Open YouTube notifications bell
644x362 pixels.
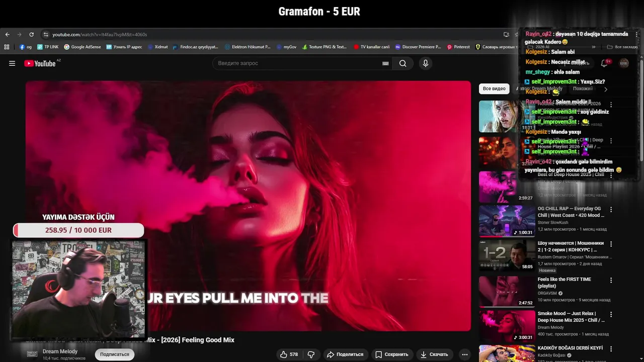(604, 63)
